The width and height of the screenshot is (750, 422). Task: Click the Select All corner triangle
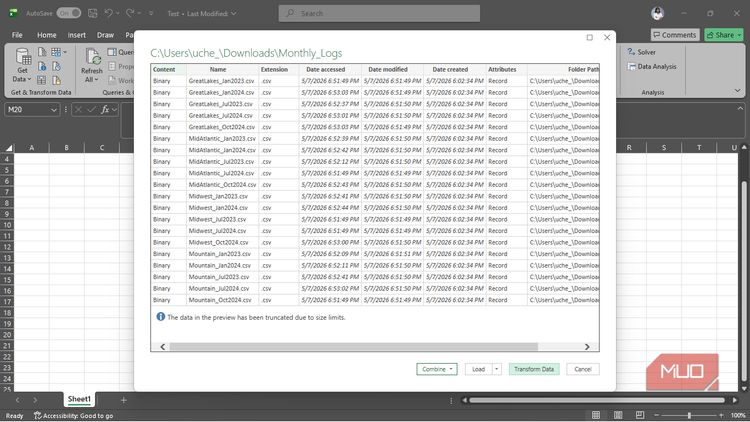(9, 148)
